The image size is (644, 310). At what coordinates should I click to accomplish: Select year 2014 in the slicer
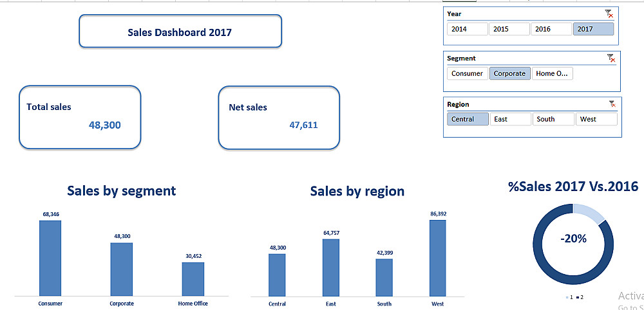point(468,29)
